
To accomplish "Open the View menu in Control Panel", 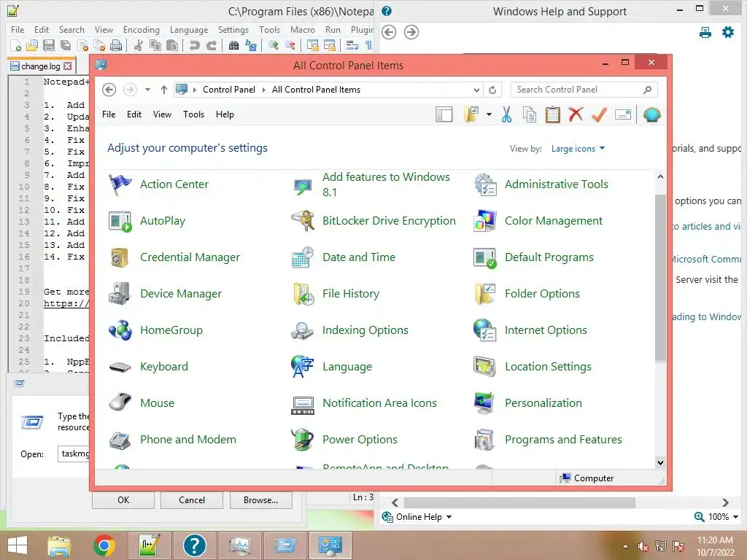I will pos(162,114).
